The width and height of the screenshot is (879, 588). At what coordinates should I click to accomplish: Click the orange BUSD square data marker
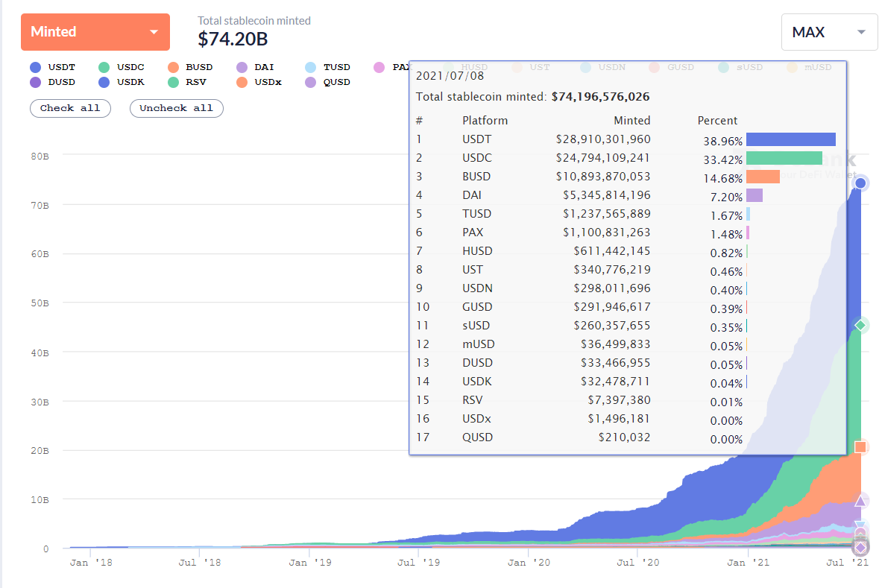tap(860, 446)
